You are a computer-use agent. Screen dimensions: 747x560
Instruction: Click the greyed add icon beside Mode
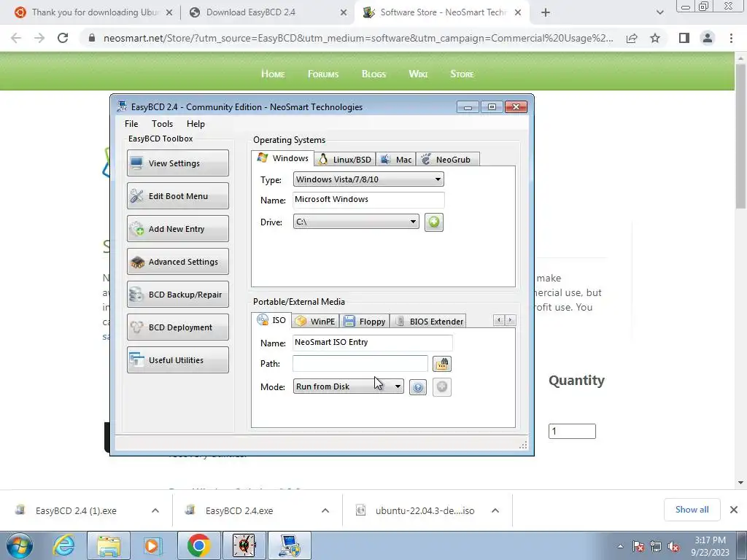(441, 387)
